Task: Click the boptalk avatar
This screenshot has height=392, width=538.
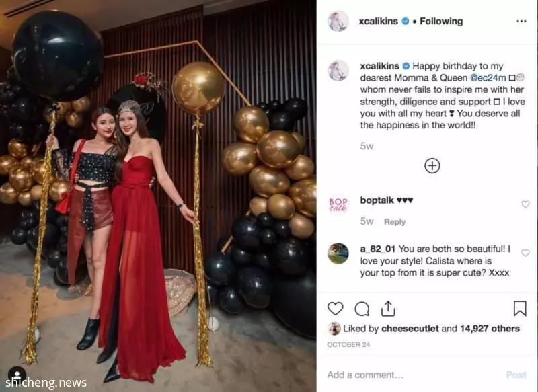Action: tap(338, 205)
